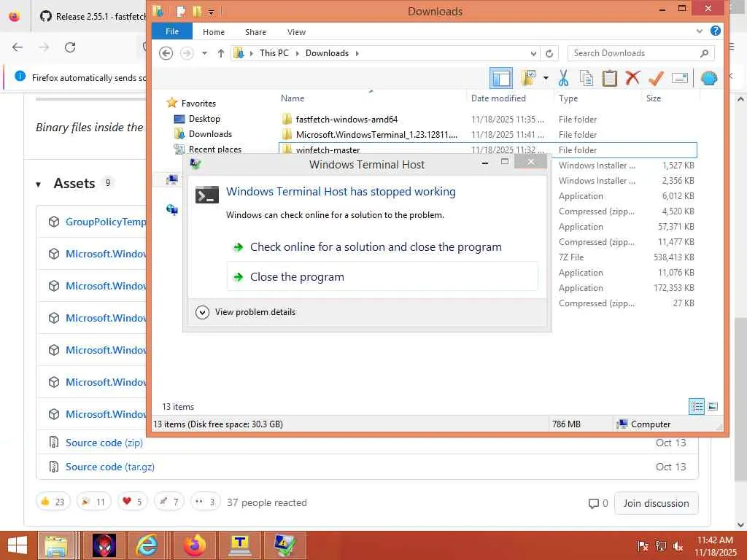
Task: Click the Up one level arrow
Action: [x=220, y=52]
